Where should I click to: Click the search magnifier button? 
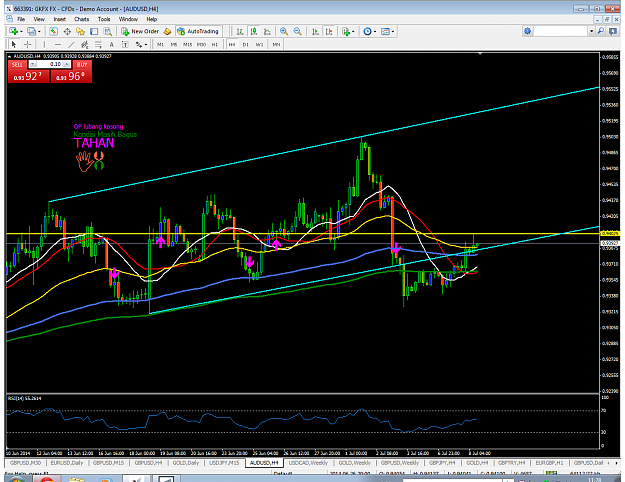(601, 31)
